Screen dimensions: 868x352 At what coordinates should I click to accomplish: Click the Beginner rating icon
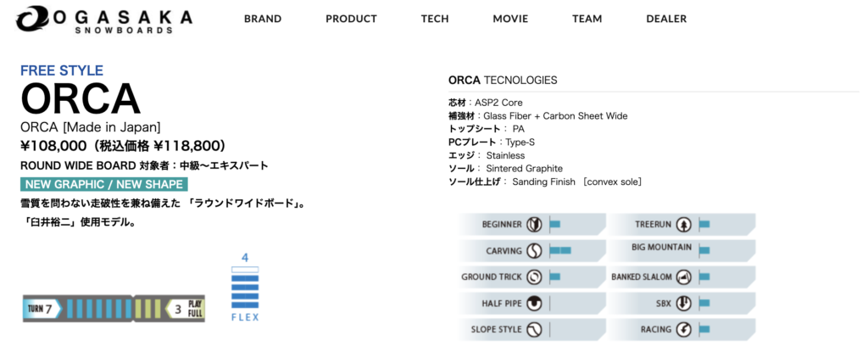coord(534,225)
